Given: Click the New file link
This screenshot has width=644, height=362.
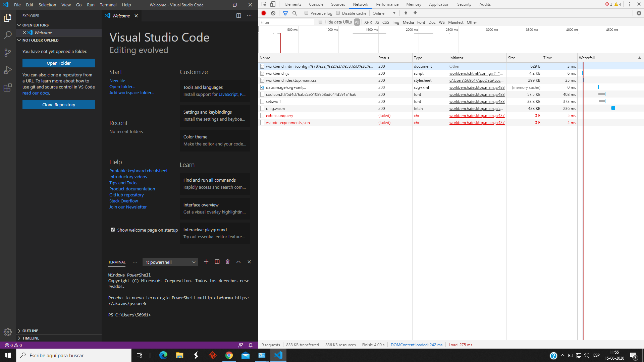Looking at the screenshot, I should click(x=117, y=80).
